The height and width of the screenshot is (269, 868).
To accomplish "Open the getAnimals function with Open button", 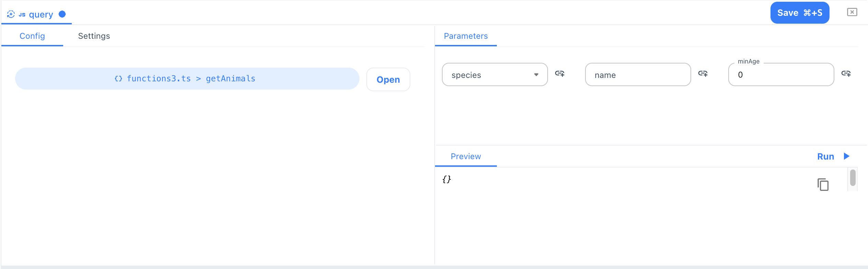I will coord(388,79).
